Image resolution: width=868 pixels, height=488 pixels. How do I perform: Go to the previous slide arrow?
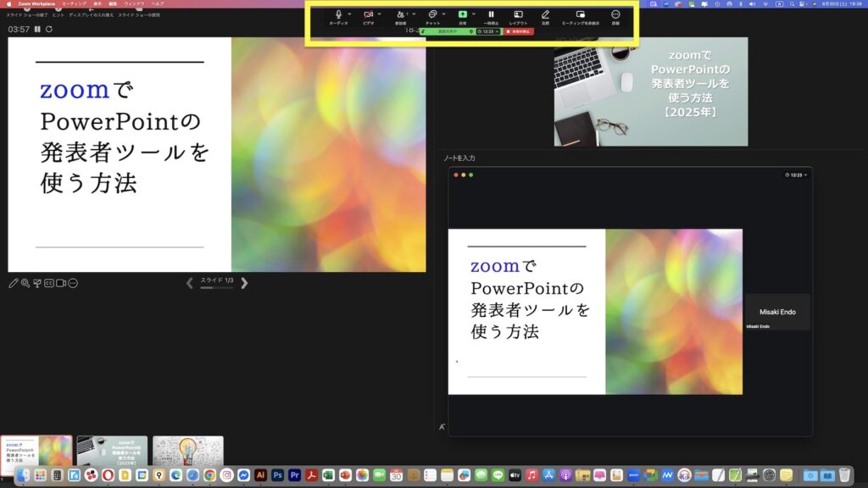(189, 283)
